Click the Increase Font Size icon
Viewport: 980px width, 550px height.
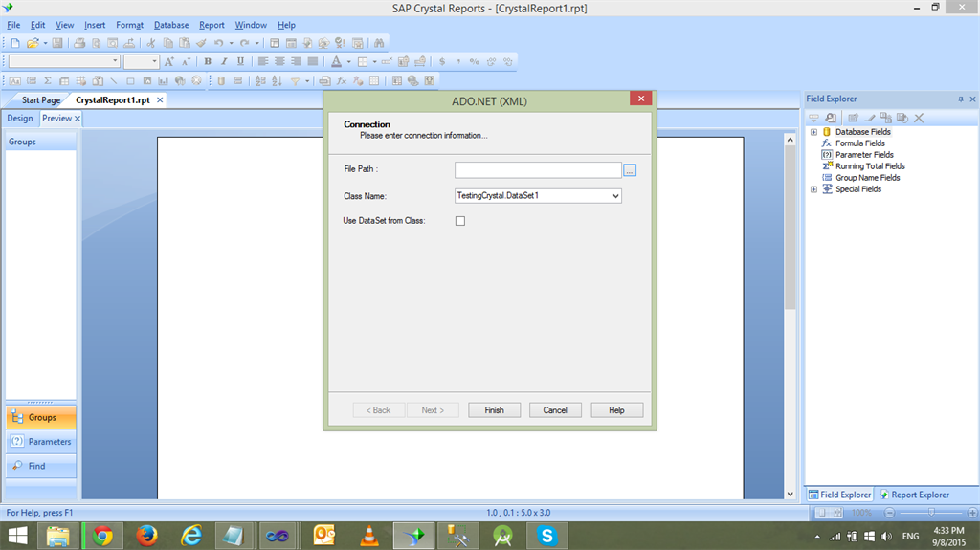(168, 61)
